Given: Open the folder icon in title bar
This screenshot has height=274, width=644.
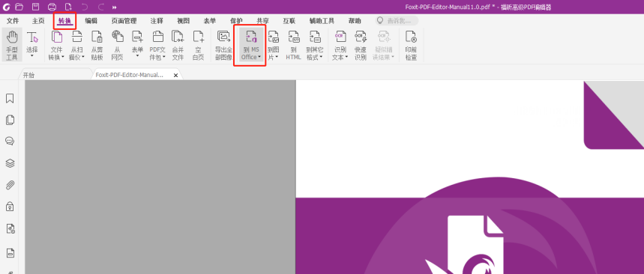Looking at the screenshot, I should [x=19, y=7].
